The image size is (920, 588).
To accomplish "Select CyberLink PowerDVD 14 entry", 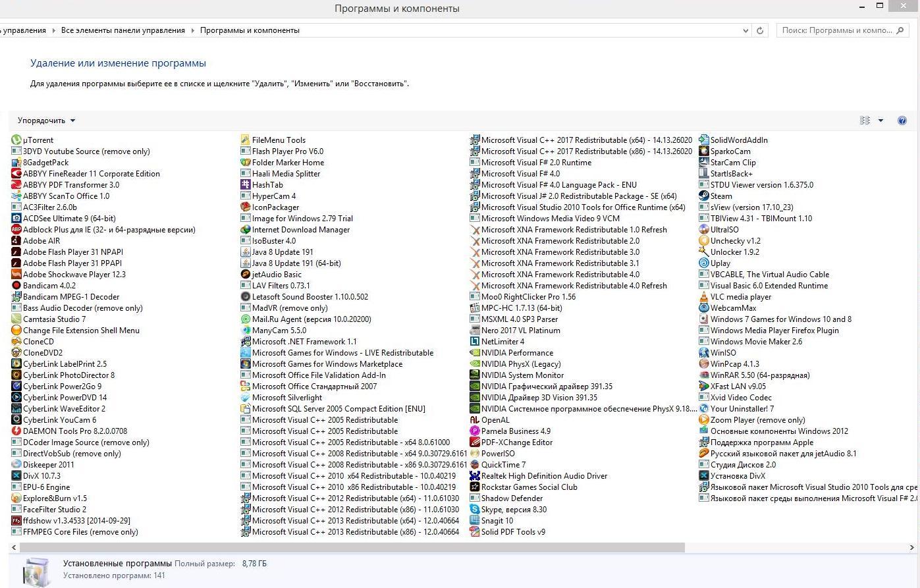I will (x=59, y=397).
